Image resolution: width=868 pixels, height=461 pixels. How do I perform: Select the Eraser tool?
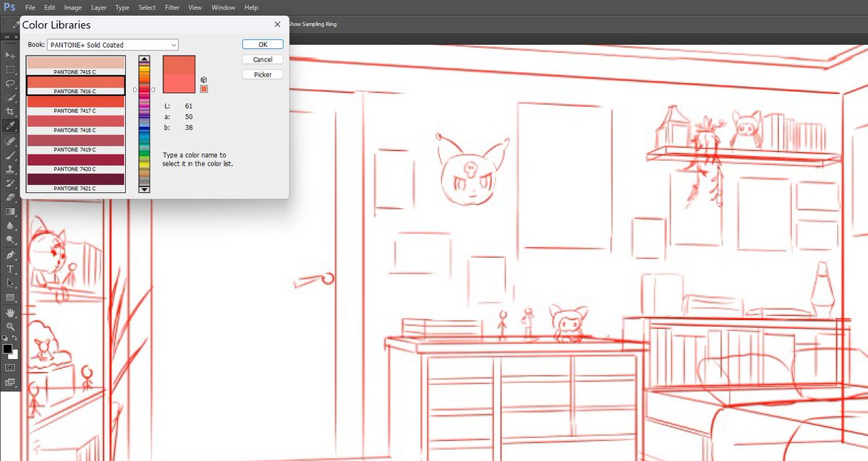tap(10, 197)
